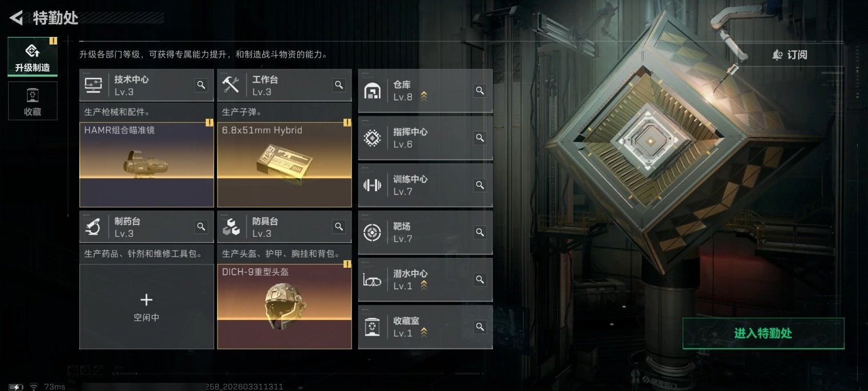Inspect 指挥中心 with its magnifier icon

[480, 137]
